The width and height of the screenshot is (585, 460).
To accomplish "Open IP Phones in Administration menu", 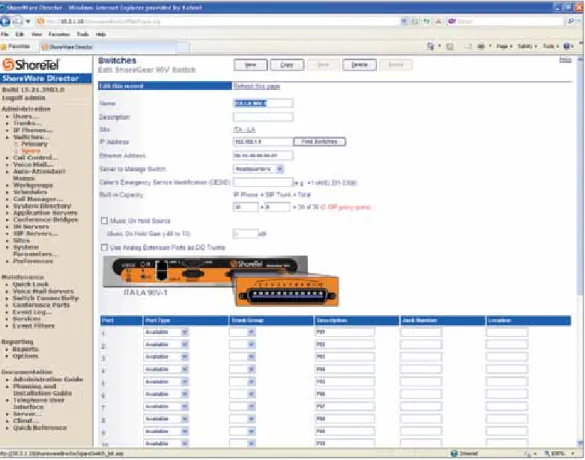I will [32, 130].
